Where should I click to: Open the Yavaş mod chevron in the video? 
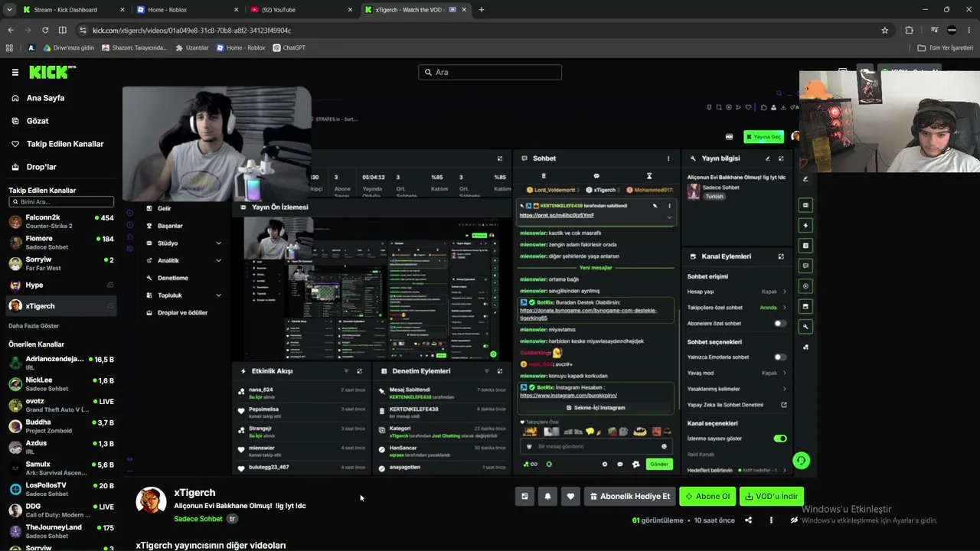[784, 373]
